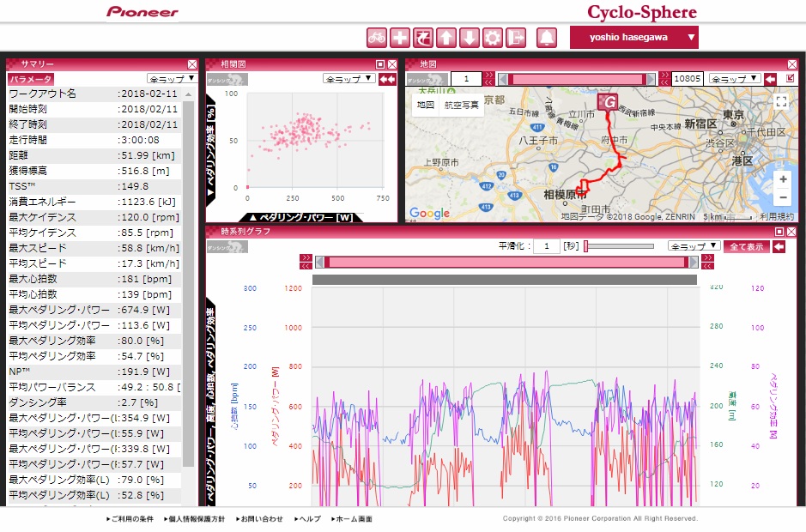Click the pink range bar in 時系列グラフ panel

coord(506,263)
